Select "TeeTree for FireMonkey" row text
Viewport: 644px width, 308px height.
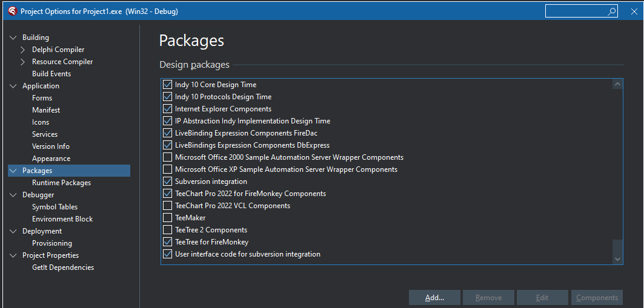[x=211, y=242]
